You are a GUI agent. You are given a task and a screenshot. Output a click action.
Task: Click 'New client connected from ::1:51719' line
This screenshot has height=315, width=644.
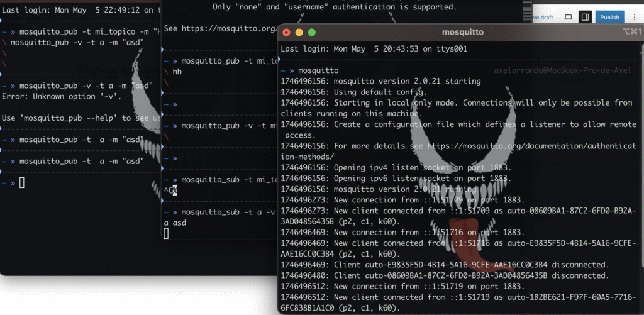tap(458, 302)
